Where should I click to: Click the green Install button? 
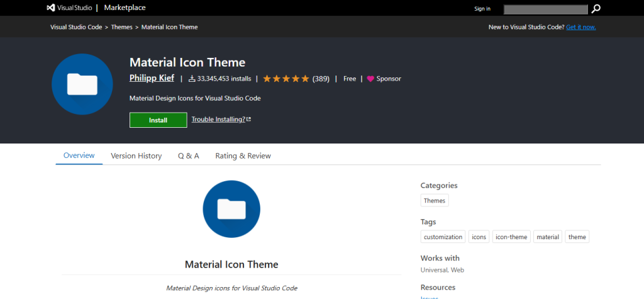158,120
